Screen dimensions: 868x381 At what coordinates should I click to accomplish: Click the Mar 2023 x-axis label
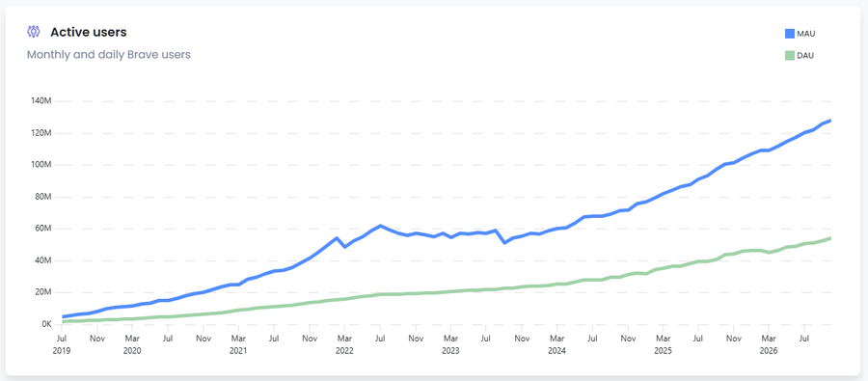point(450,344)
